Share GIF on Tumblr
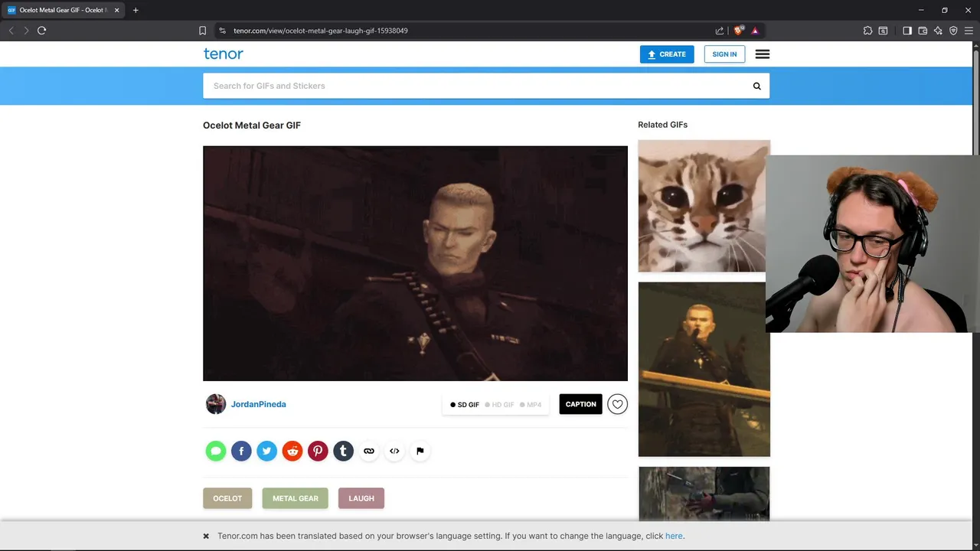 [343, 451]
